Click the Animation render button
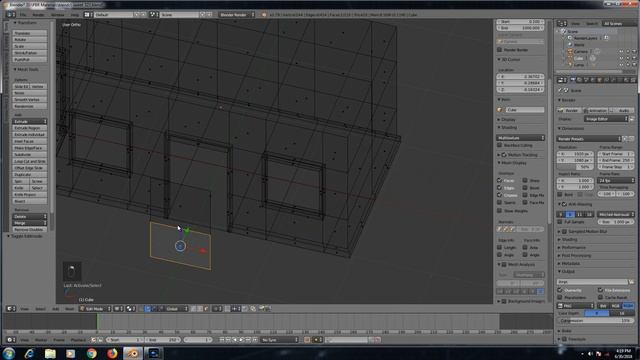 [595, 110]
